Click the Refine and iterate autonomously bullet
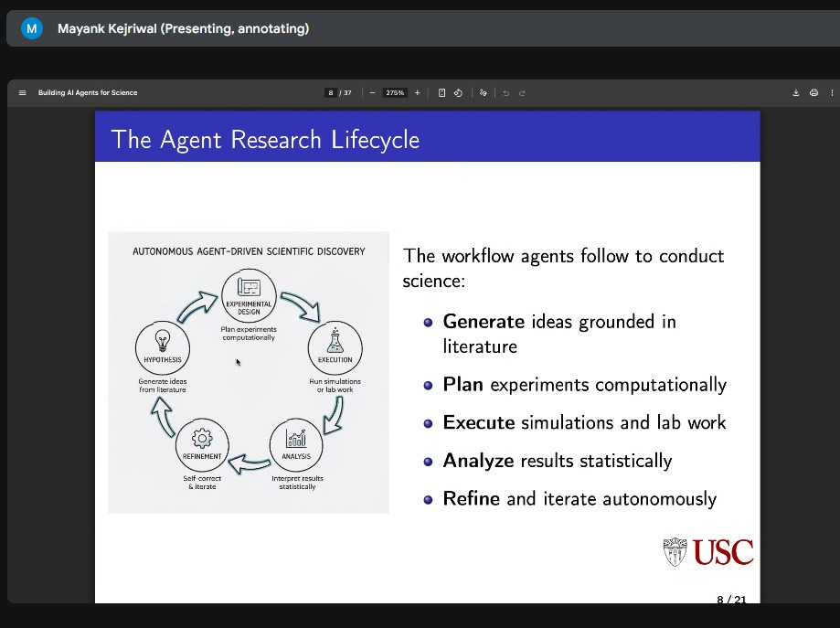Image resolution: width=840 pixels, height=628 pixels. pos(570,499)
